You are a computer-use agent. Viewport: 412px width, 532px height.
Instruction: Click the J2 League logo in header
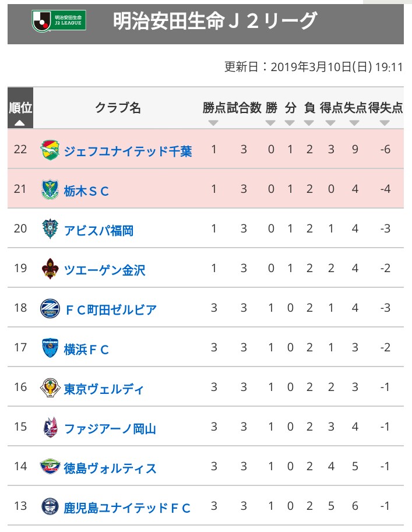tap(59, 22)
